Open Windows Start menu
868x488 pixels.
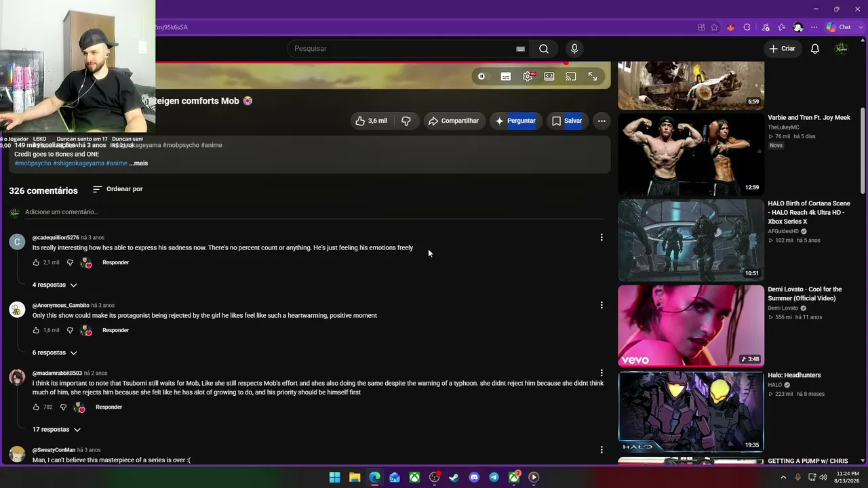(334, 477)
